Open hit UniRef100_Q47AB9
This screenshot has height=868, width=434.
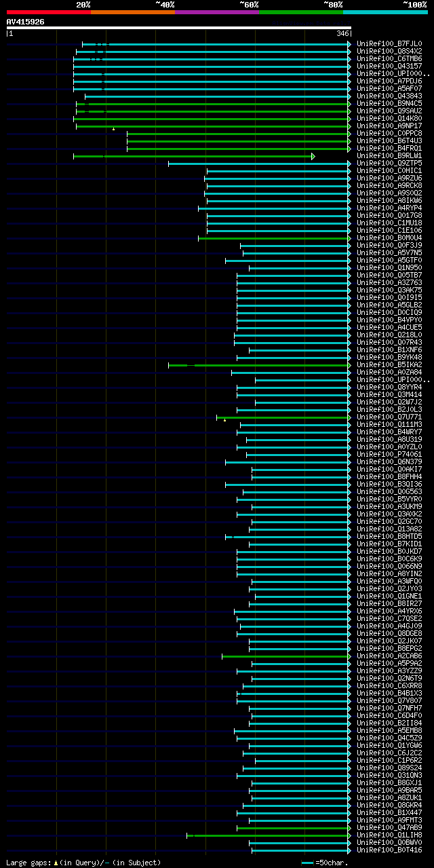coord(389,827)
